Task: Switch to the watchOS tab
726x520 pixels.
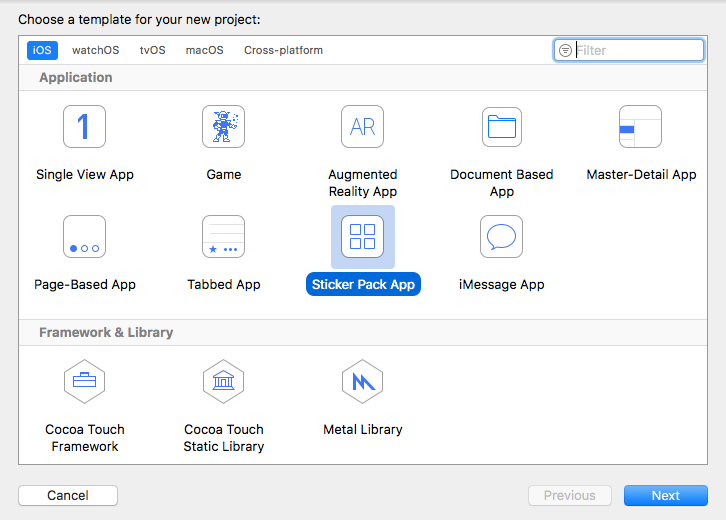Action: point(95,50)
